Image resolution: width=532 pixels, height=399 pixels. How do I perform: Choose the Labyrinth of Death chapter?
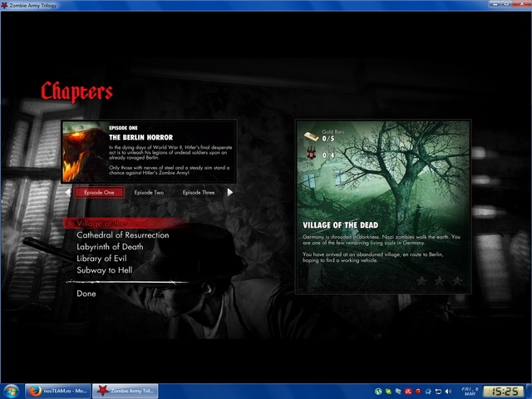(110, 247)
